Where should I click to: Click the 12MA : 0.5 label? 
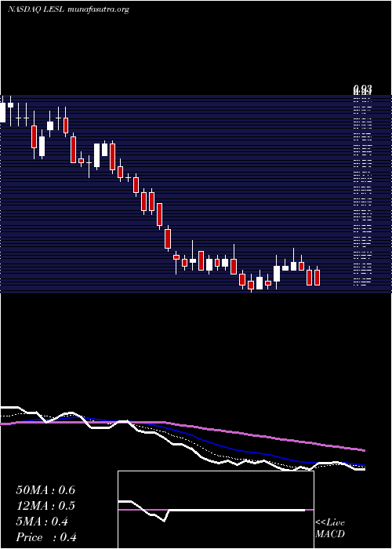pos(45,506)
